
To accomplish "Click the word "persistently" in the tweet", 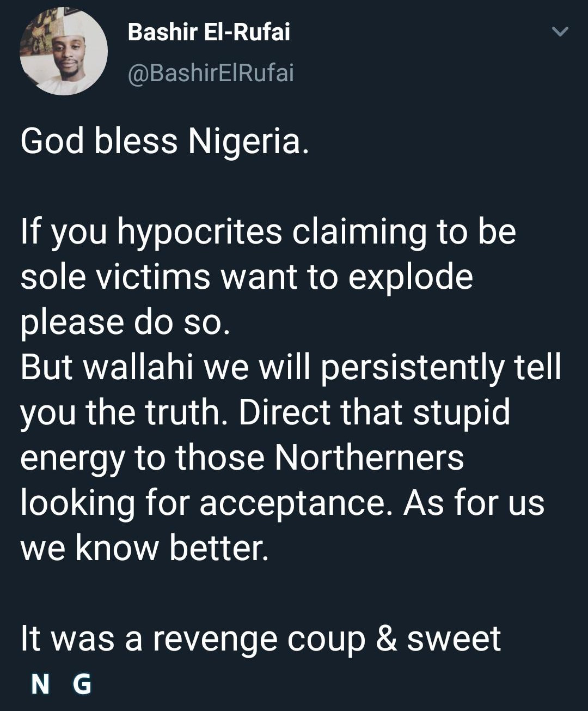I will tap(412, 367).
